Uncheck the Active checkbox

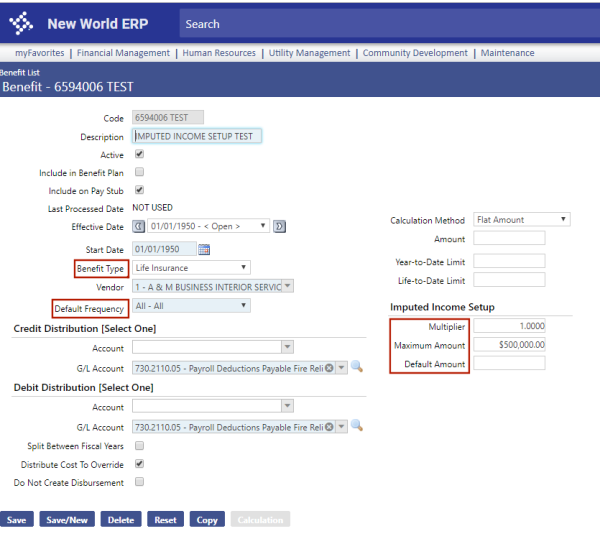point(139,155)
